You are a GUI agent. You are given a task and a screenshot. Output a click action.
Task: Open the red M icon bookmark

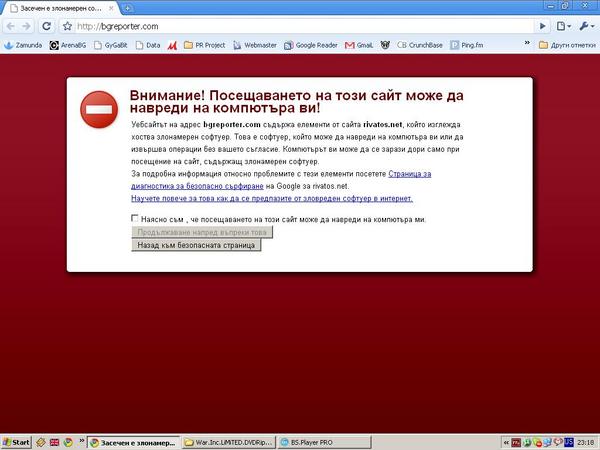pos(172,46)
